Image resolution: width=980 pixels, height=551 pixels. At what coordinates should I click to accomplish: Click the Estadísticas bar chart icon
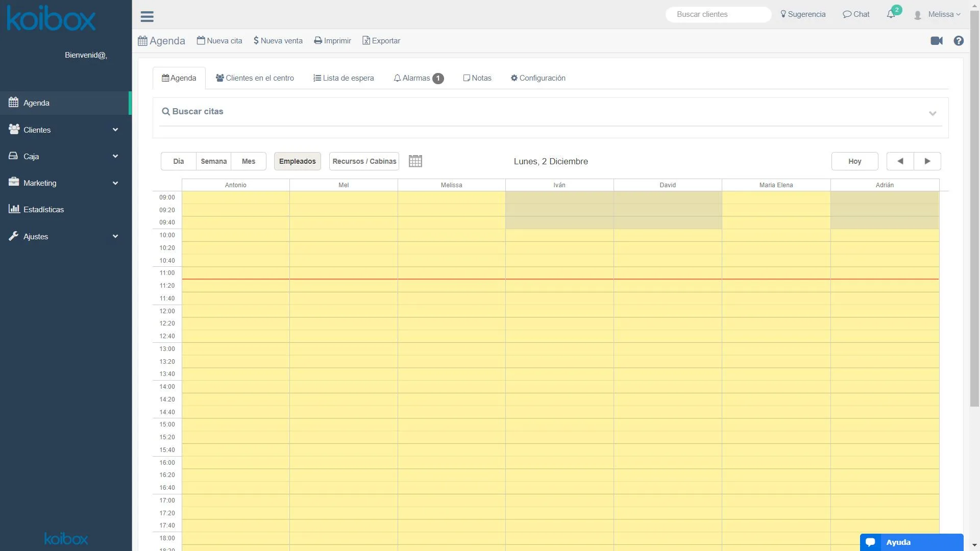tap(14, 209)
